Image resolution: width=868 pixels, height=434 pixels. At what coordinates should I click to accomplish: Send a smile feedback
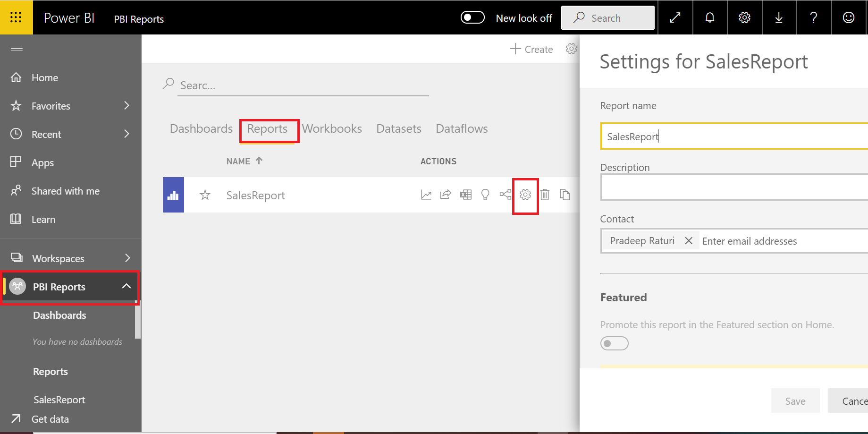click(x=848, y=17)
